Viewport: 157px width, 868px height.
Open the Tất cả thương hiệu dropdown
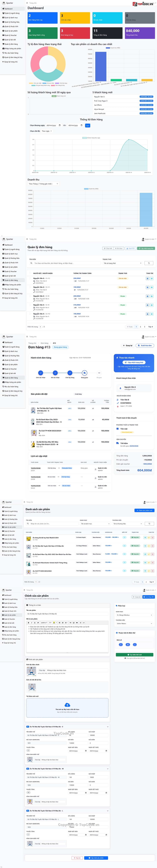point(127,524)
